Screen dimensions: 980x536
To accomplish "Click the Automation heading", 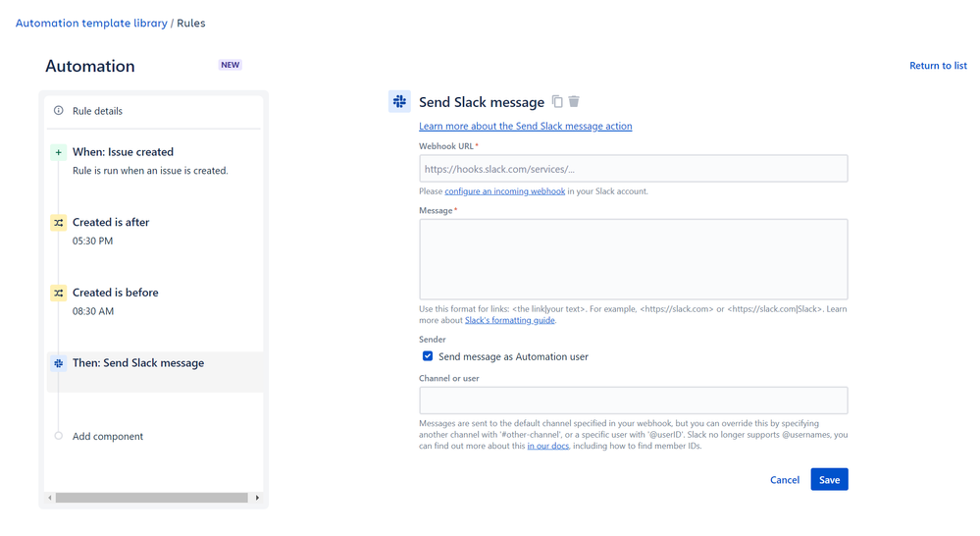I will pos(90,67).
